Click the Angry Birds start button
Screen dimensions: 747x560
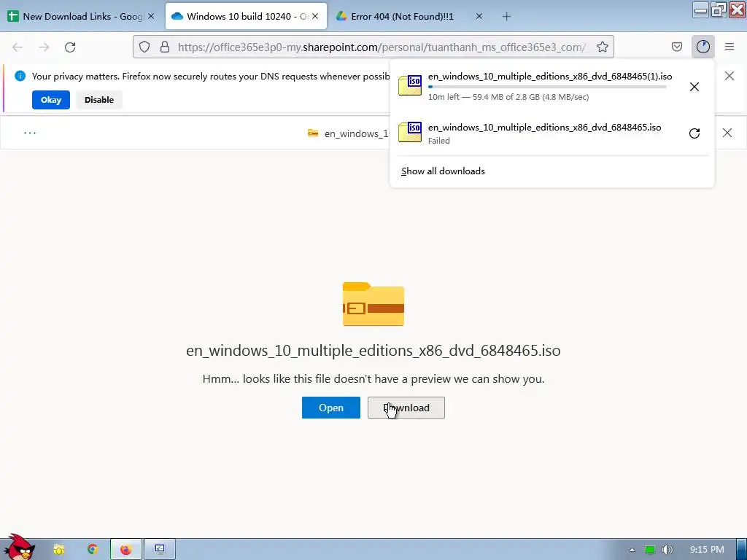coord(18,548)
